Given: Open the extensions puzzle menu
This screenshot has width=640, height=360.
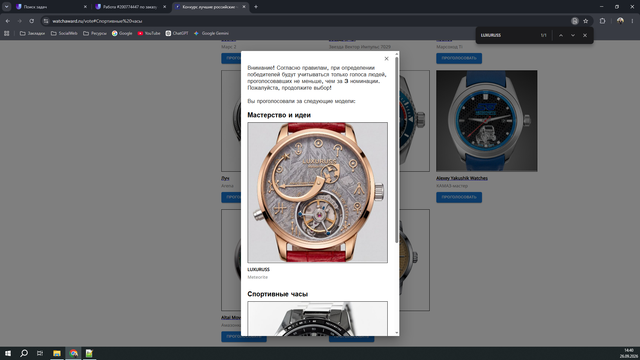Looking at the screenshot, I should tap(602, 21).
